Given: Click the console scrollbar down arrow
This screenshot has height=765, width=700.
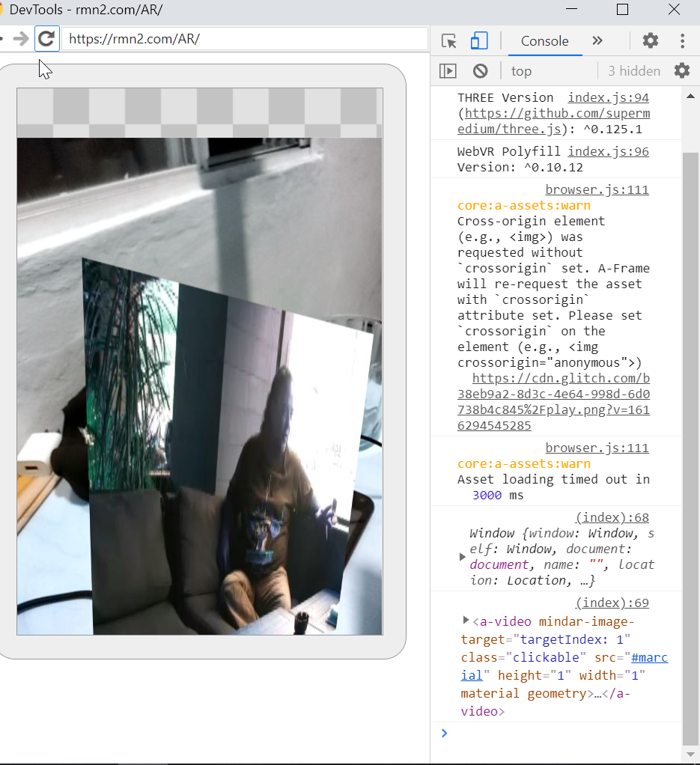Looking at the screenshot, I should point(690,753).
